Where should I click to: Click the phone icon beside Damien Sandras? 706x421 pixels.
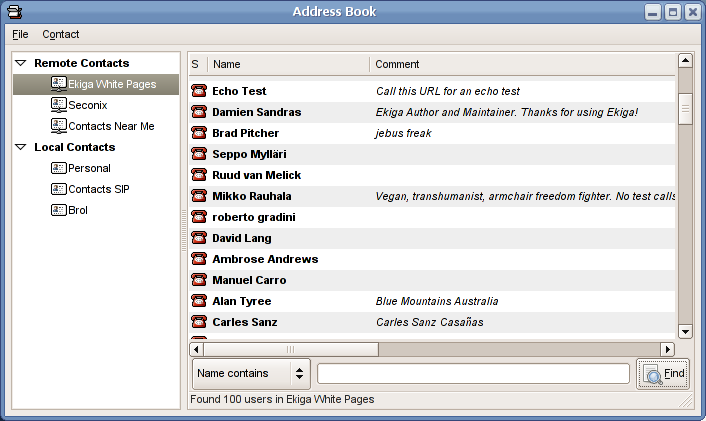click(198, 112)
